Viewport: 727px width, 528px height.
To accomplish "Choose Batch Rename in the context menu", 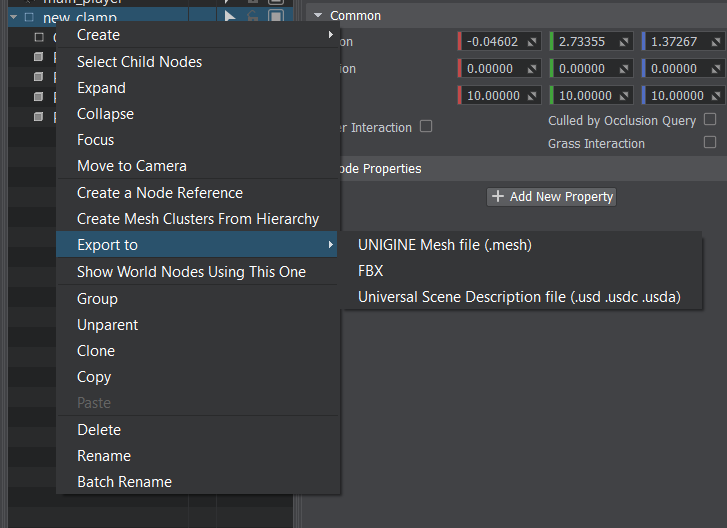I will (124, 482).
